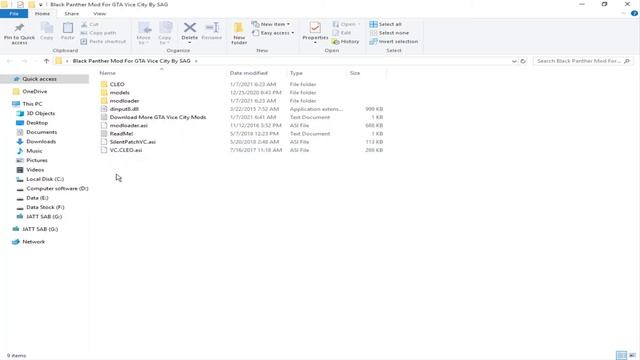This screenshot has height=360, width=640.
Task: Open Local Disk (C:) in sidebar
Action: [45, 179]
